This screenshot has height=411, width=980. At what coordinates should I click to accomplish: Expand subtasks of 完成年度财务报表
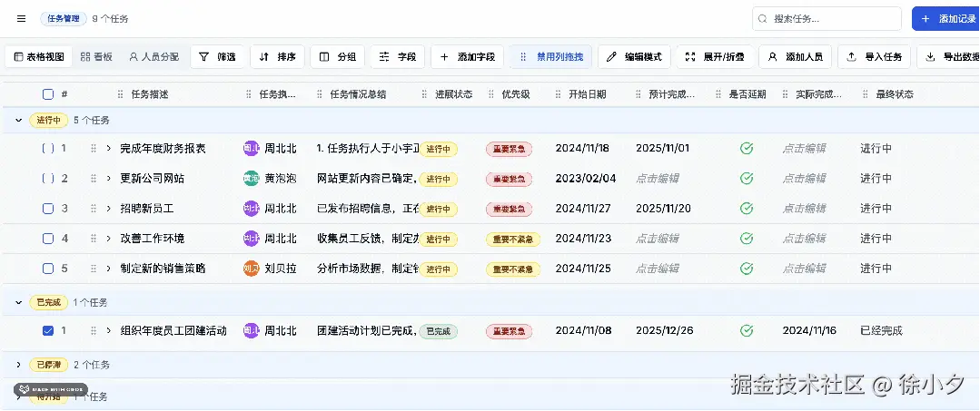109,149
